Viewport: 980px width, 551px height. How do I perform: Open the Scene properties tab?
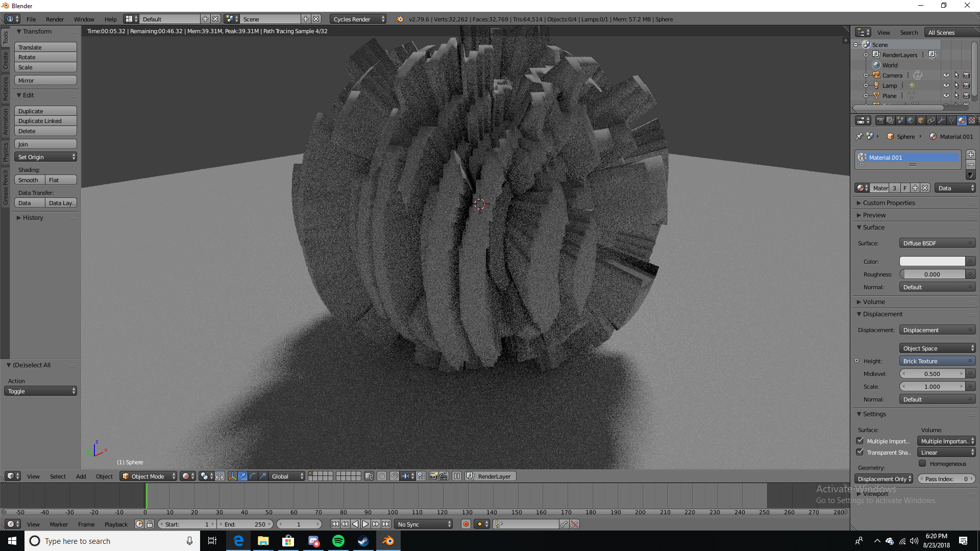tap(900, 120)
